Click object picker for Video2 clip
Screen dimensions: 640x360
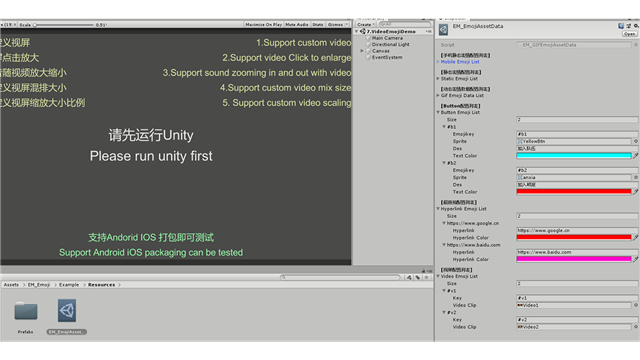pyautogui.click(x=636, y=327)
